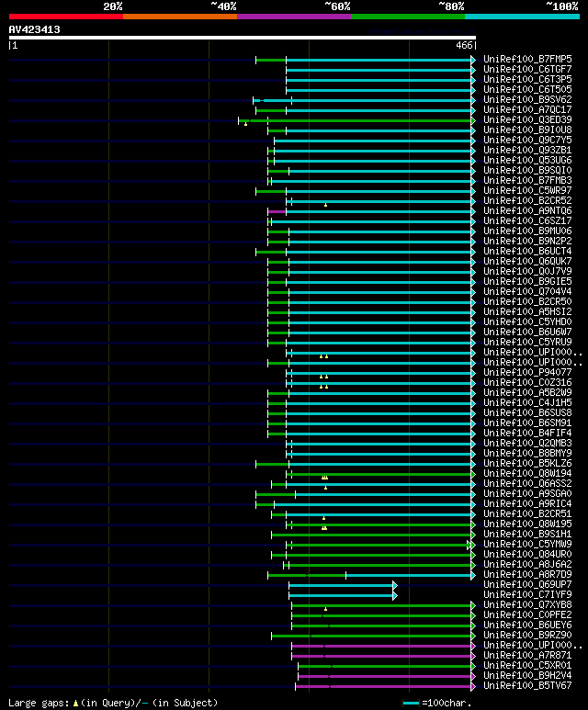Click the yellow gap marker on Q6ASS2 row
Screen dimensions: 588x710
(326, 488)
